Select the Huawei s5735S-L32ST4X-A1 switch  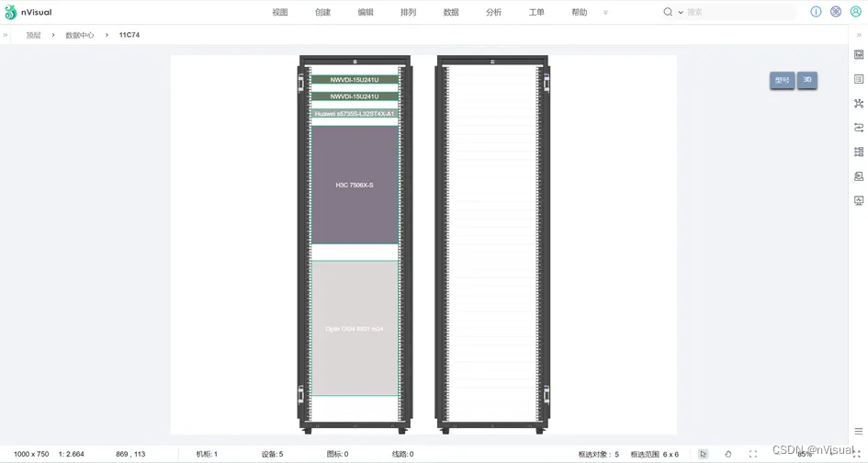coord(355,114)
